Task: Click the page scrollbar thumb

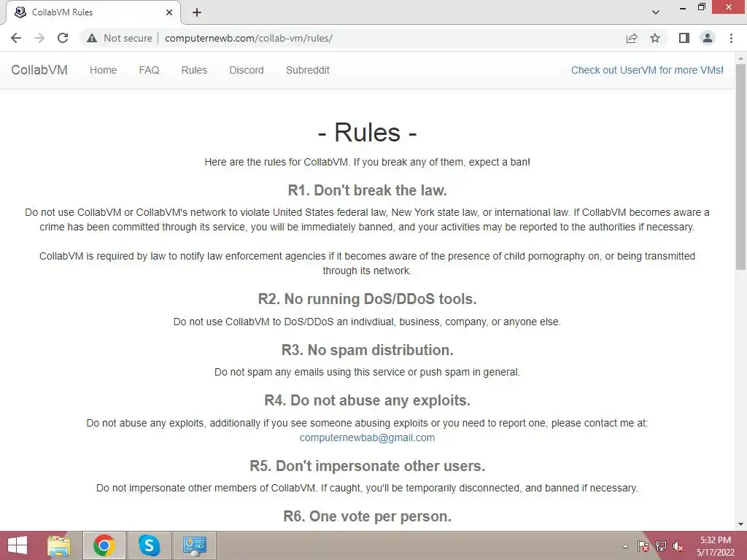Action: click(x=740, y=167)
